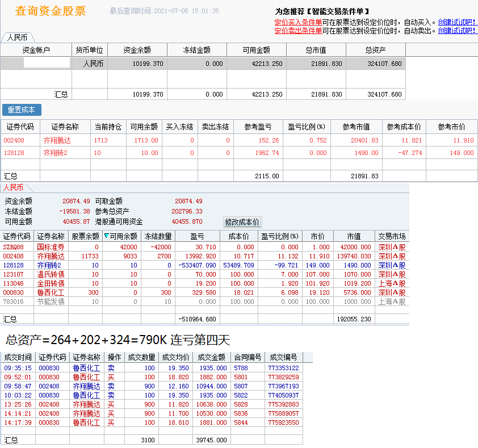Click 参考盈亏 column header
The height and width of the screenshot is (448, 478).
point(258,127)
